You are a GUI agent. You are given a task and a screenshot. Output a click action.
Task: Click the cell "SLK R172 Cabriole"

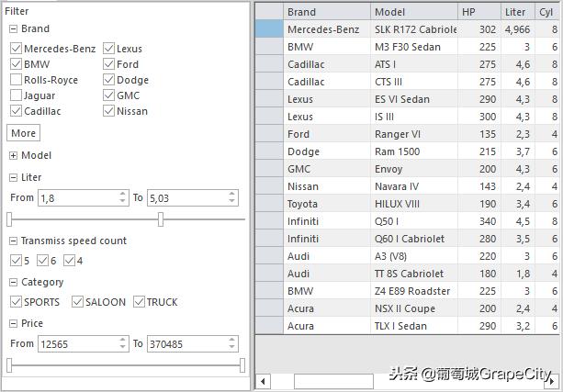point(414,29)
